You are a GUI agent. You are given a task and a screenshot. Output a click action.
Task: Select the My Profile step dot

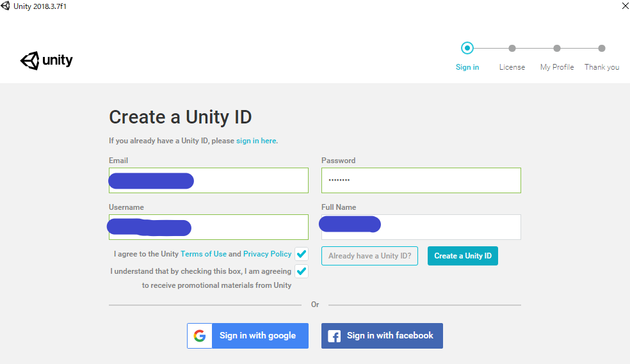coord(556,48)
